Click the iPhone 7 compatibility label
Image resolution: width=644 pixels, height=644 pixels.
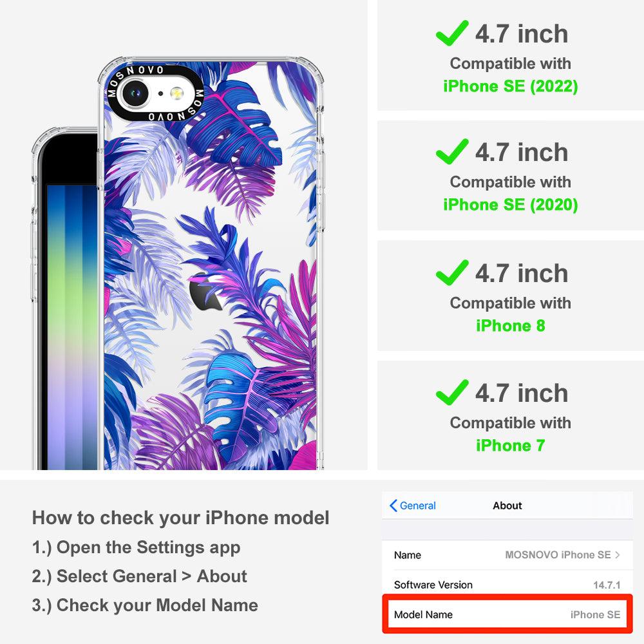511,445
